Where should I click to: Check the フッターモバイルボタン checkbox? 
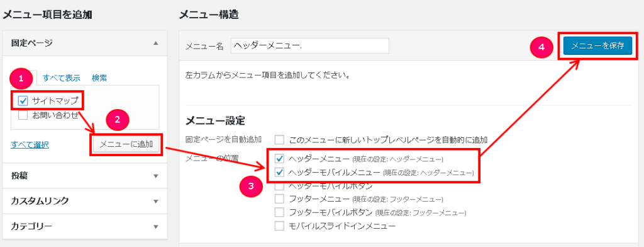(x=279, y=212)
